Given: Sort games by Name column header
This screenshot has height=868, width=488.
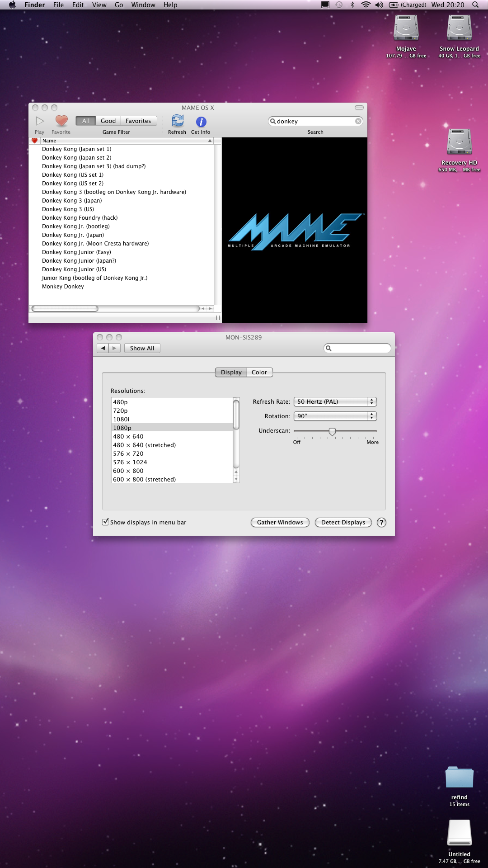Looking at the screenshot, I should 127,141.
